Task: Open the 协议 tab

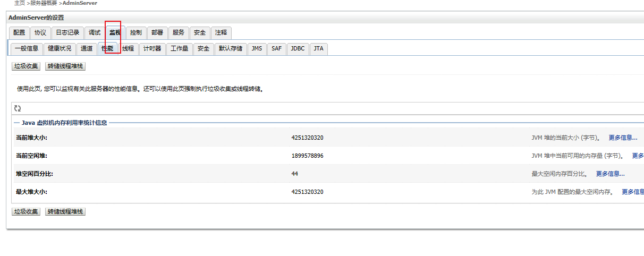Action: click(40, 33)
